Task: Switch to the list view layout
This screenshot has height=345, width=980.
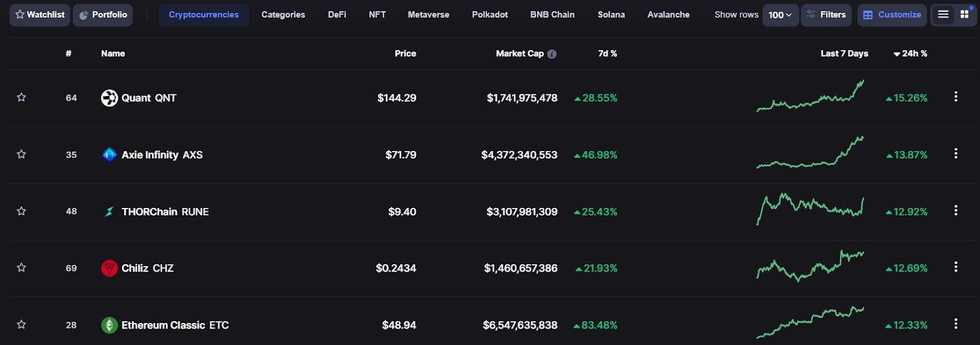Action: [943, 15]
